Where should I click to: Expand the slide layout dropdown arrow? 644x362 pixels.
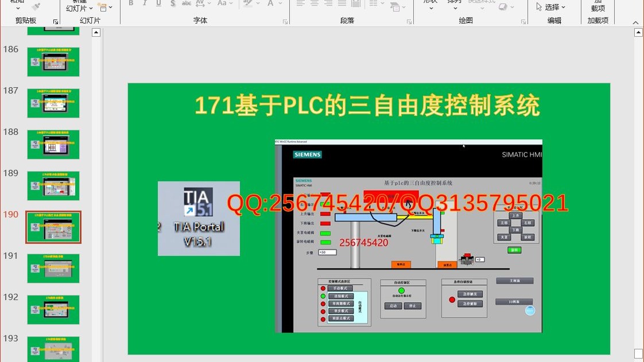pyautogui.click(x=110, y=7)
